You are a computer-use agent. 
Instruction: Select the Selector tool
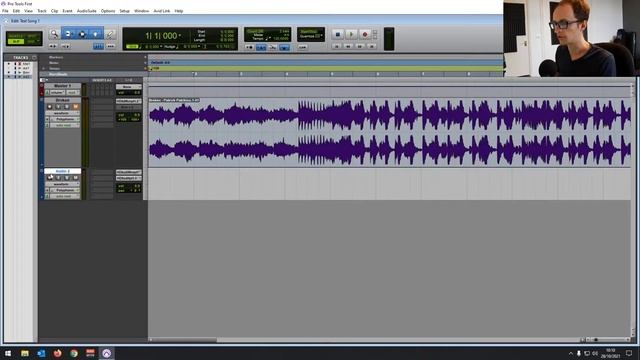pyautogui.click(x=82, y=34)
